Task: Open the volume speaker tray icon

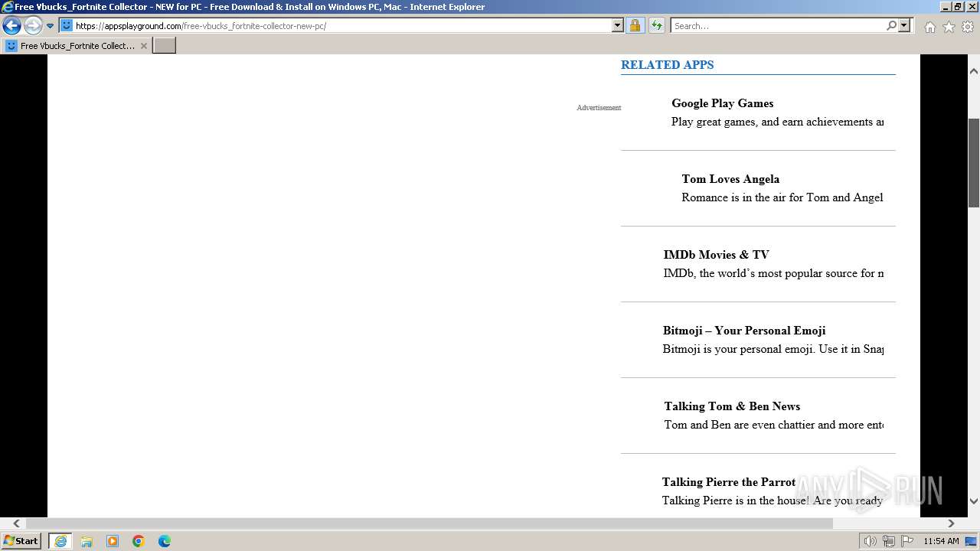Action: [870, 541]
